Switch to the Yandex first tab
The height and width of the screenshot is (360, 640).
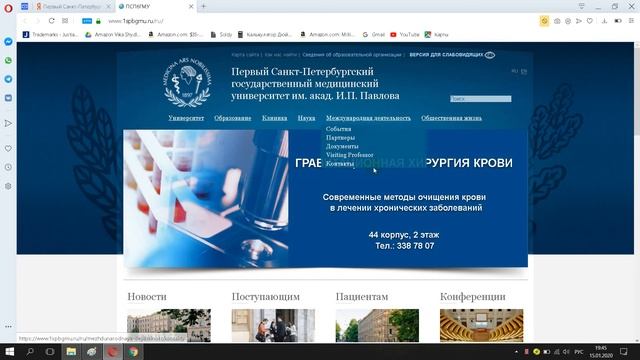coord(73,7)
